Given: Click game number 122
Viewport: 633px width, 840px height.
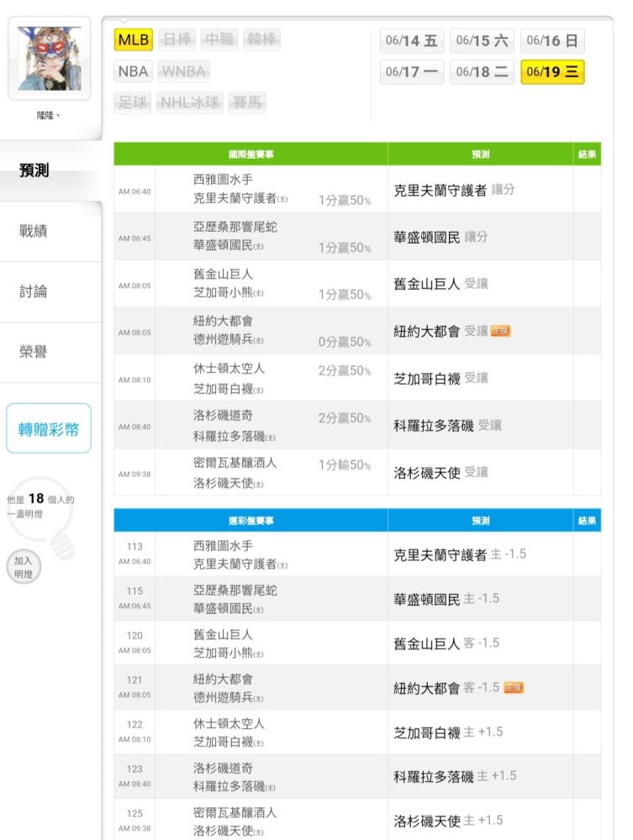Looking at the screenshot, I should [x=135, y=725].
